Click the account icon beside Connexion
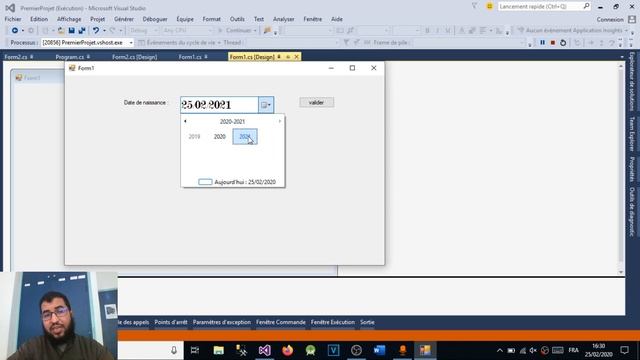Image resolution: width=640 pixels, height=360 pixels. (x=632, y=19)
